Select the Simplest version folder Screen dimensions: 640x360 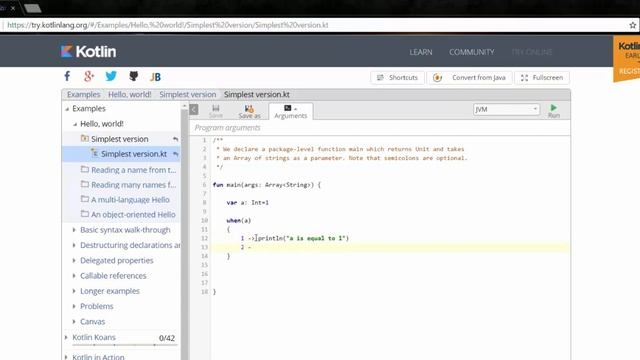tap(120, 139)
